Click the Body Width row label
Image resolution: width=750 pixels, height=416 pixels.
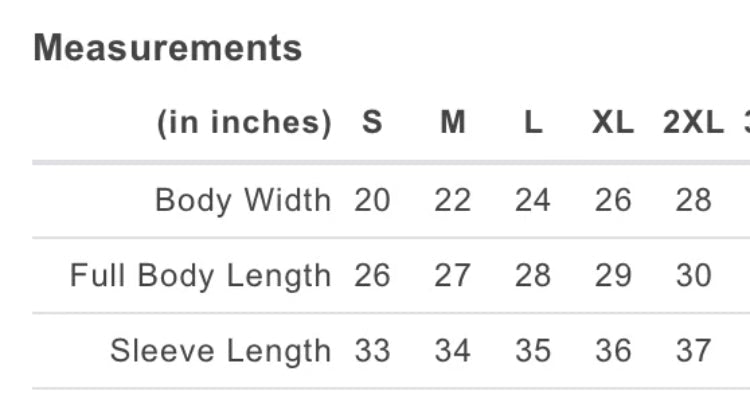click(243, 200)
